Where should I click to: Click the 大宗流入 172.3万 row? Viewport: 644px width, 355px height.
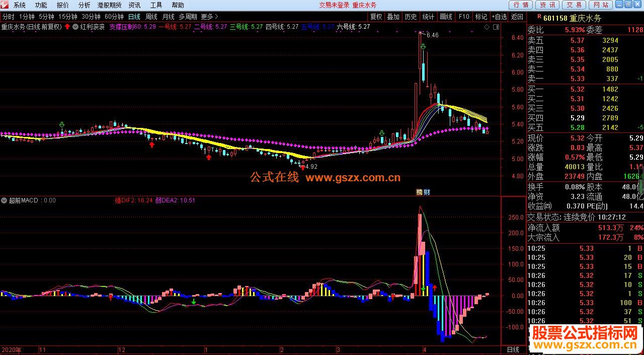[x=585, y=237]
